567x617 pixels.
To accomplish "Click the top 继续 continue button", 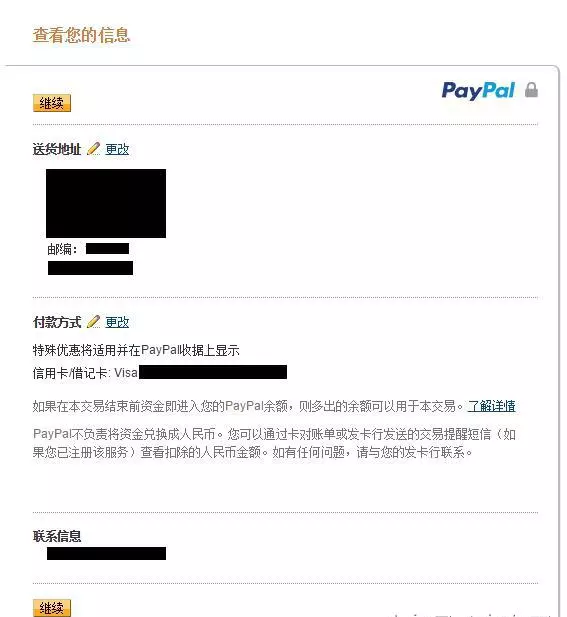I will 52,103.
